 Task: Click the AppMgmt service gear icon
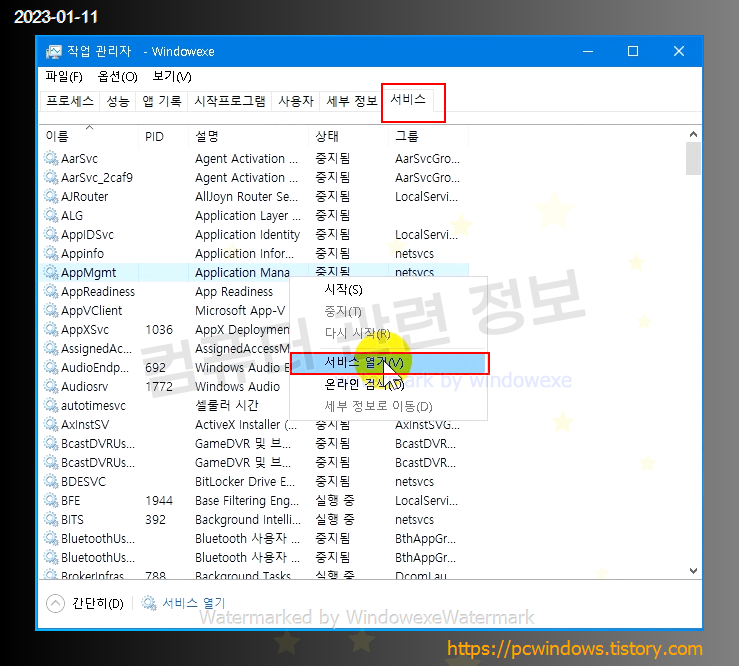[51, 272]
